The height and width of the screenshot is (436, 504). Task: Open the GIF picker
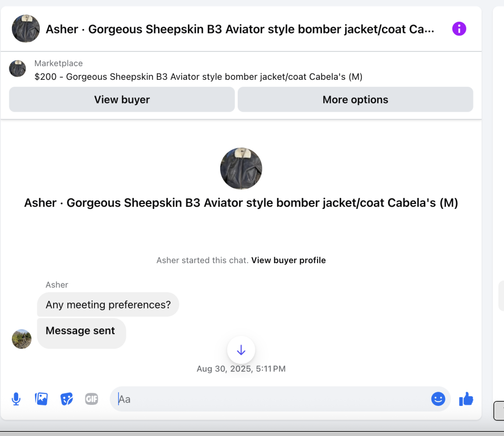point(92,399)
